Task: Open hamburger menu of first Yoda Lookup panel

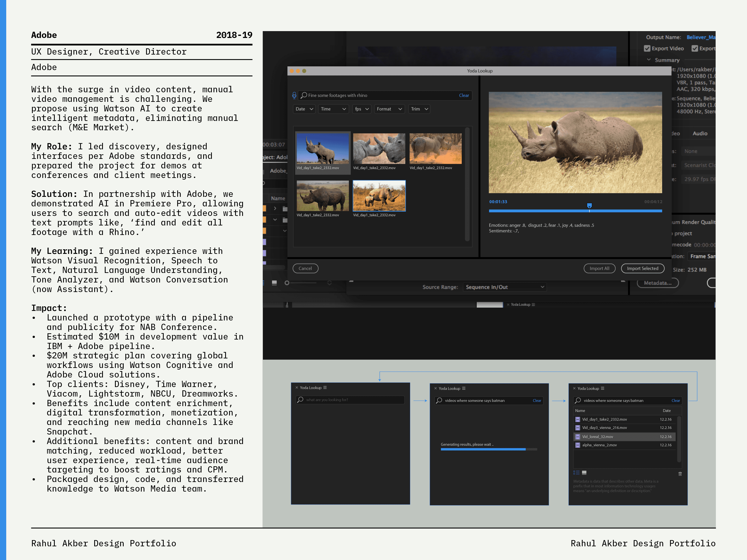Action: tap(325, 387)
